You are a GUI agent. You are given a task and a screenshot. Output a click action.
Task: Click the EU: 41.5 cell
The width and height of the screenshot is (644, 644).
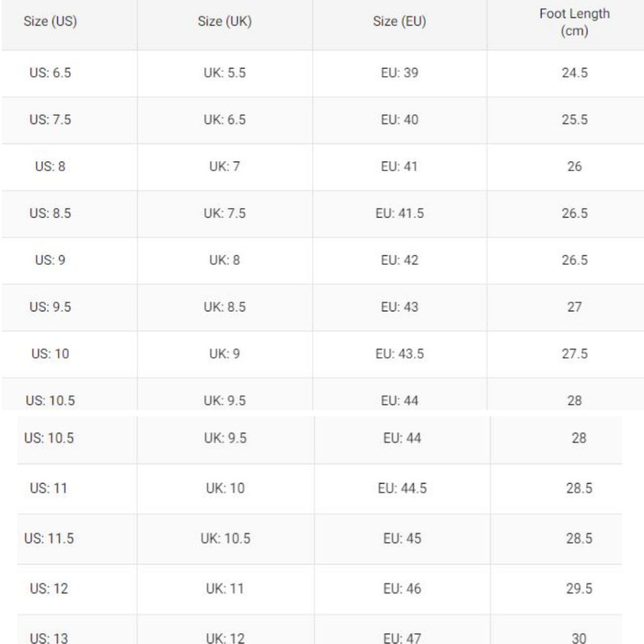[x=399, y=213]
